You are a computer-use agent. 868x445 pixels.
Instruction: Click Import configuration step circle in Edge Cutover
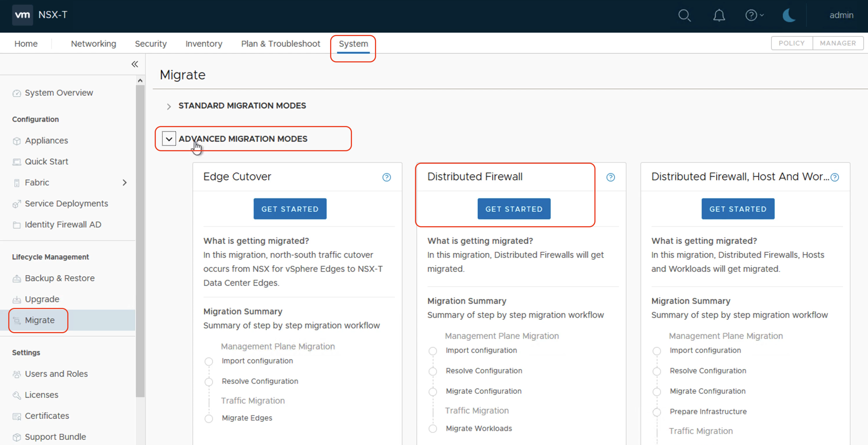coord(209,362)
